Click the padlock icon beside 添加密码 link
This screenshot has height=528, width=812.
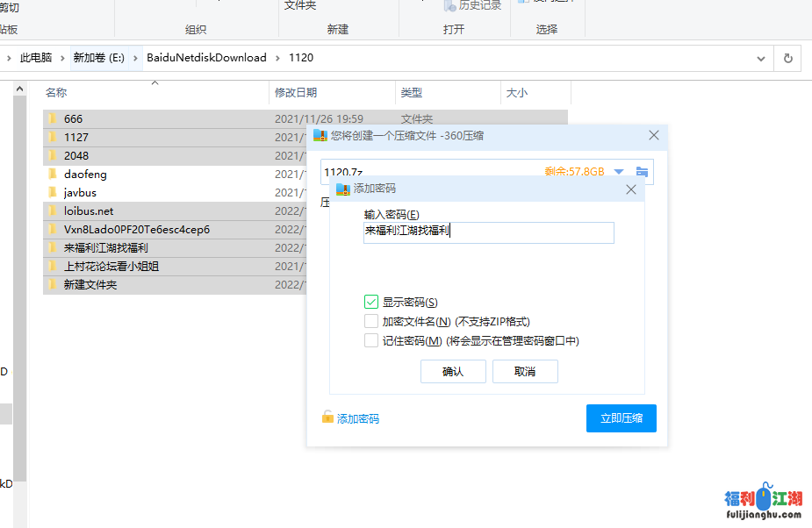tap(327, 417)
